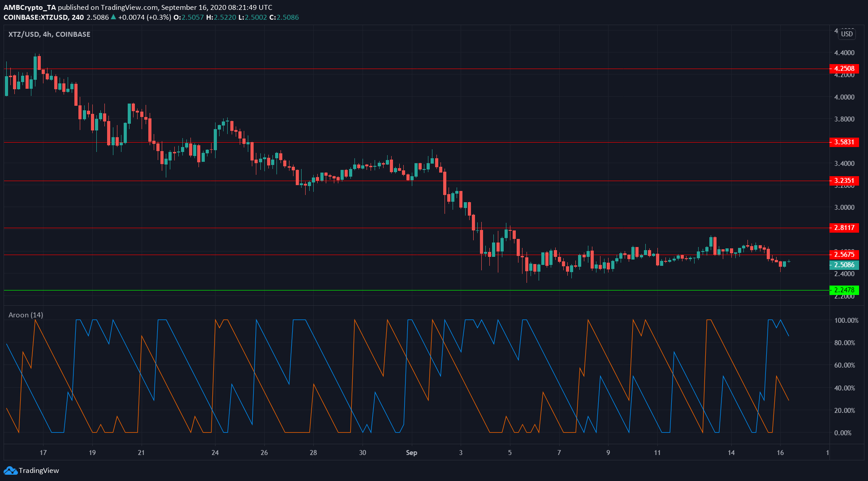Click the 3.2351 red price label
Screen dimensions: 868x481
point(844,181)
